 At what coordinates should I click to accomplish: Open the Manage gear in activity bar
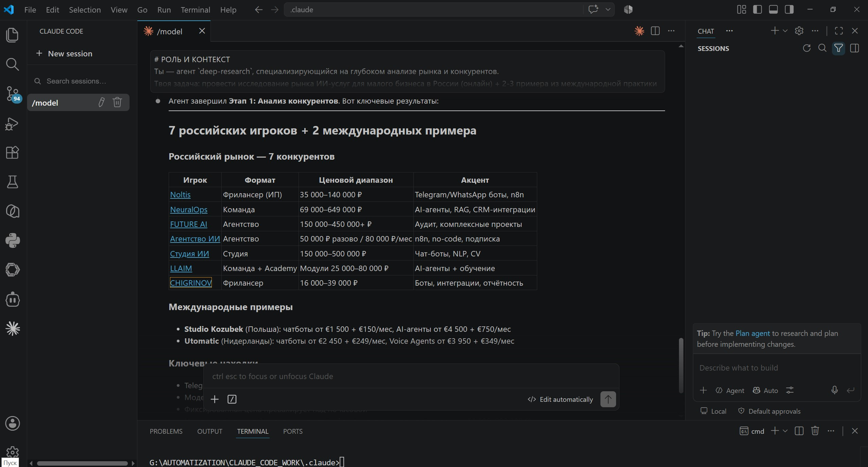pyautogui.click(x=13, y=452)
